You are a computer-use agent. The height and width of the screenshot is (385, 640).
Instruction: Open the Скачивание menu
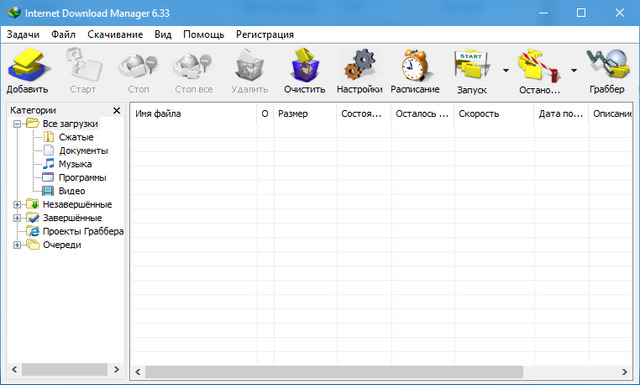(115, 35)
